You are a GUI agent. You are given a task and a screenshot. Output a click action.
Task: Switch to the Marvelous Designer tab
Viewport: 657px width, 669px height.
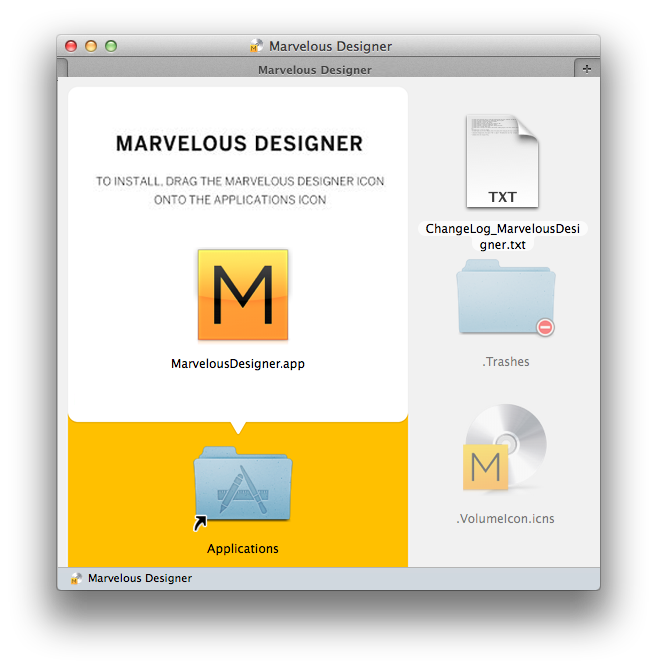pos(314,70)
